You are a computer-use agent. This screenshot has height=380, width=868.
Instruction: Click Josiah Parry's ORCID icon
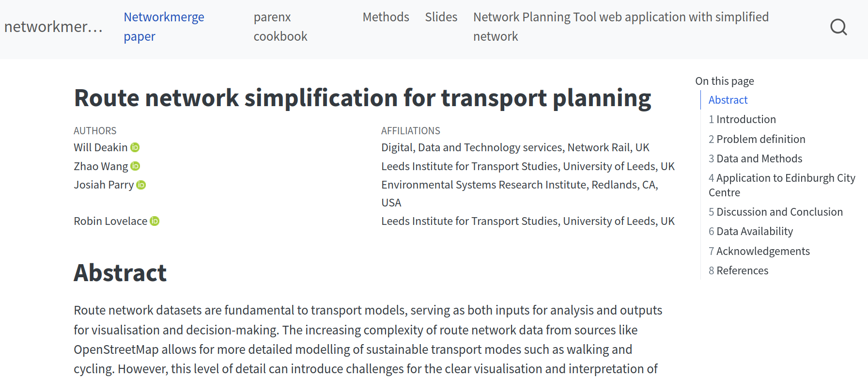point(141,185)
